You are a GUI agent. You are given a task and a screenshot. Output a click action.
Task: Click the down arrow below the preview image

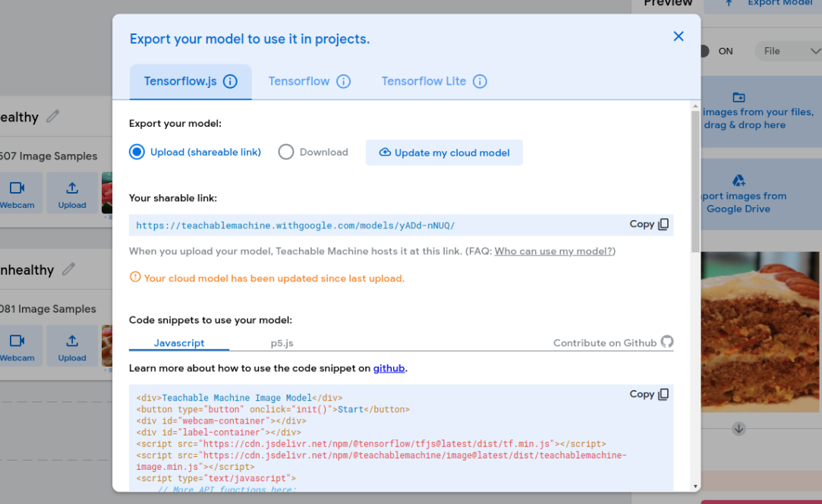pos(739,429)
